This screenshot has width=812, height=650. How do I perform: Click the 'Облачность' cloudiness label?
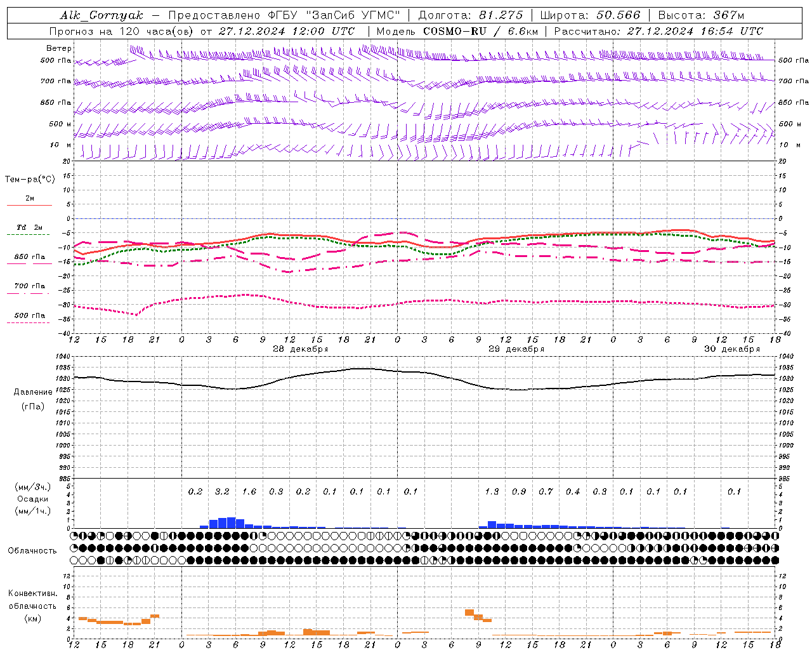[x=32, y=551]
